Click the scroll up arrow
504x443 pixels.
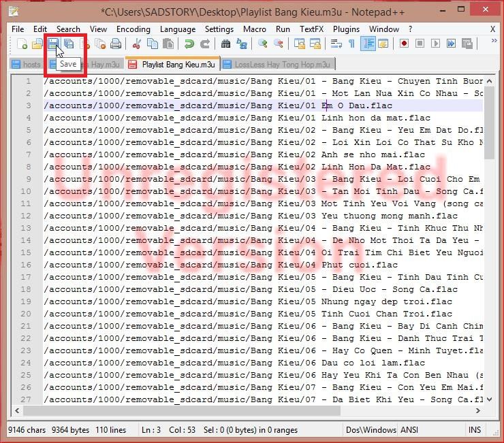489,81
